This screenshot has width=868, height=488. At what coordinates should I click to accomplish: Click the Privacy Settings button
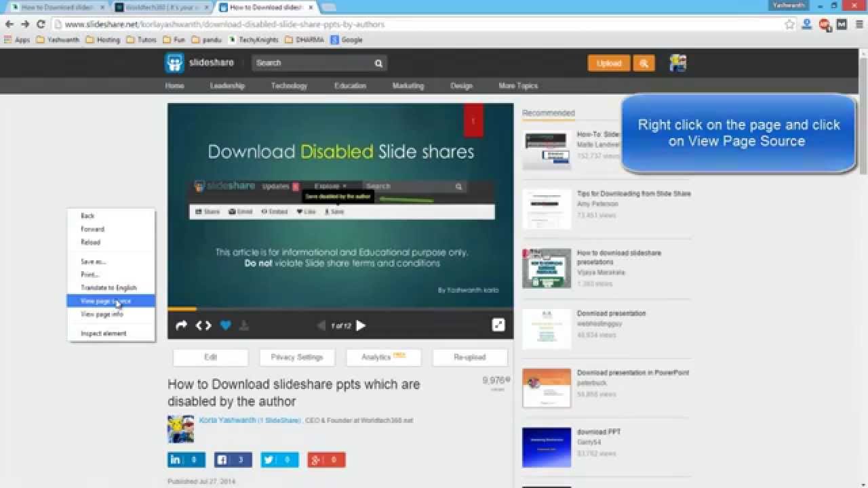[297, 357]
